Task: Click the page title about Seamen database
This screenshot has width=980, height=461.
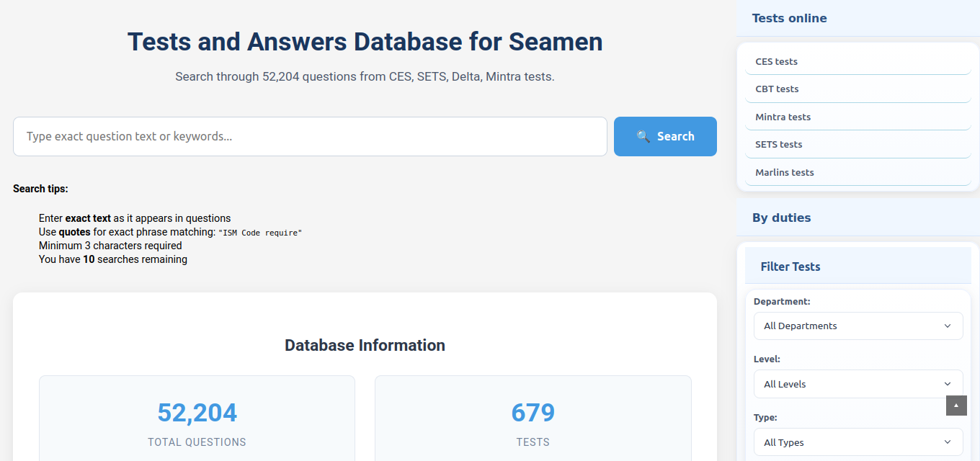Action: point(365,42)
